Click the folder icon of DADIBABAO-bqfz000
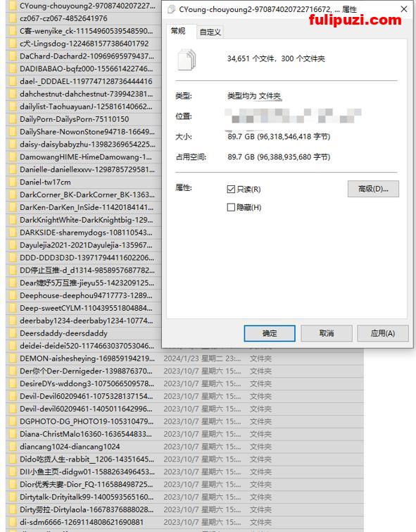Viewport: 416px width, 532px height. point(13,69)
